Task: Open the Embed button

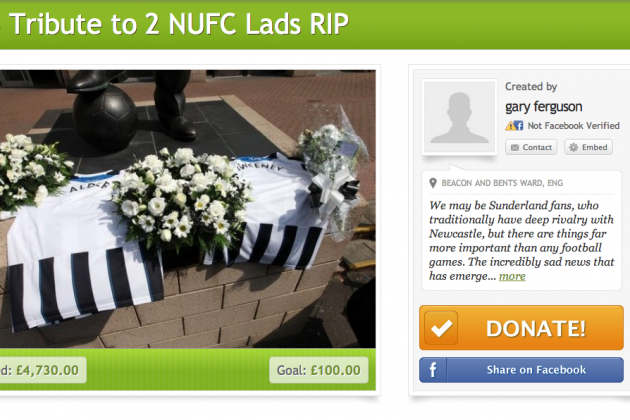Action: pyautogui.click(x=589, y=147)
